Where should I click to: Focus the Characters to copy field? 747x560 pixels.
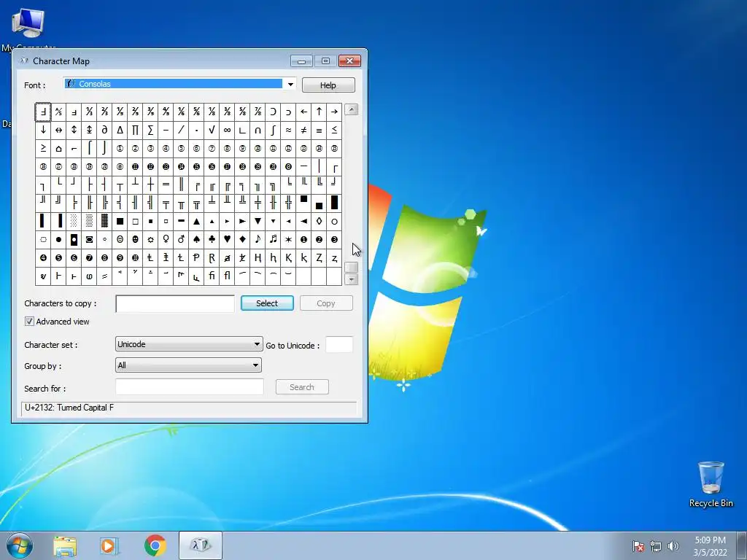click(x=175, y=304)
